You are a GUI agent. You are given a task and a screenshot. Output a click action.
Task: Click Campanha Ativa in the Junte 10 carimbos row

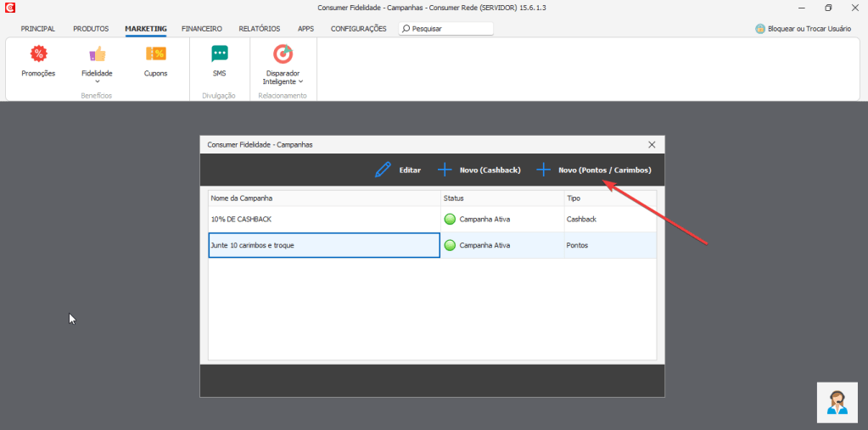pyautogui.click(x=485, y=245)
